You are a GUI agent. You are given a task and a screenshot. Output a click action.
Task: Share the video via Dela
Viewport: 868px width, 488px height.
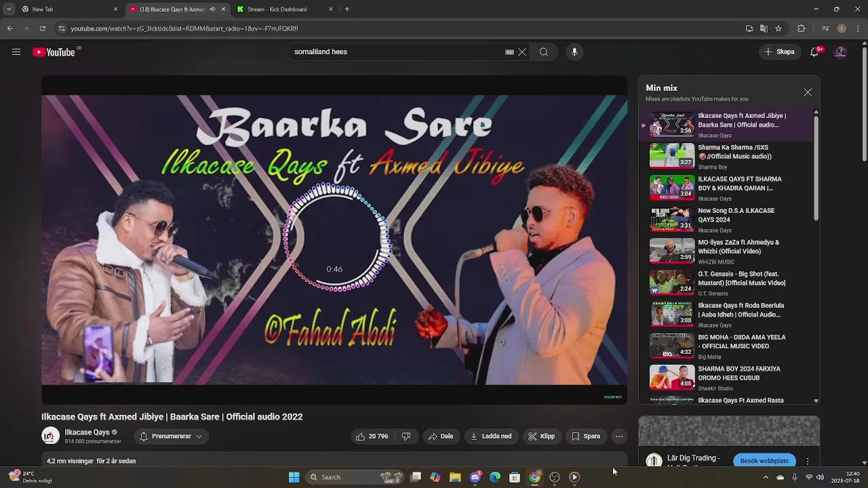(x=440, y=436)
